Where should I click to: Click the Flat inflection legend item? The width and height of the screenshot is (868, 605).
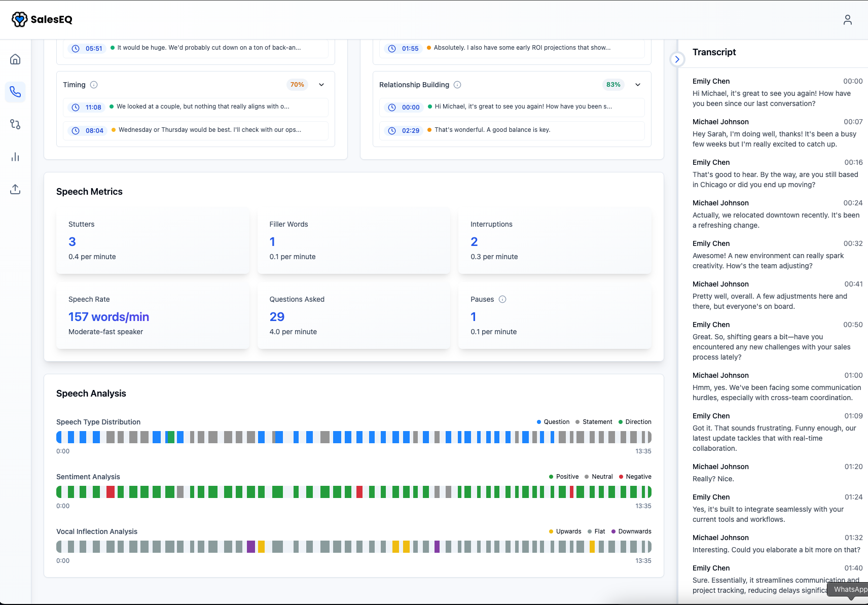596,531
